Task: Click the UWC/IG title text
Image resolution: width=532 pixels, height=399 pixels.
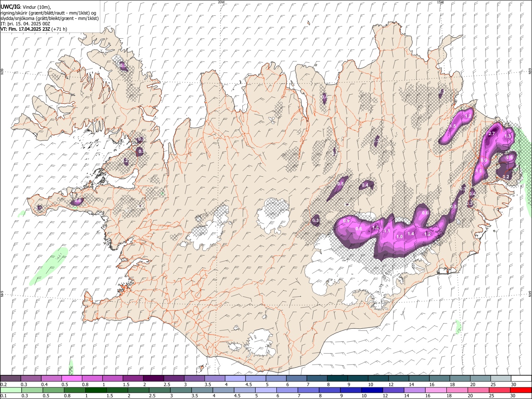Action: click(10, 7)
